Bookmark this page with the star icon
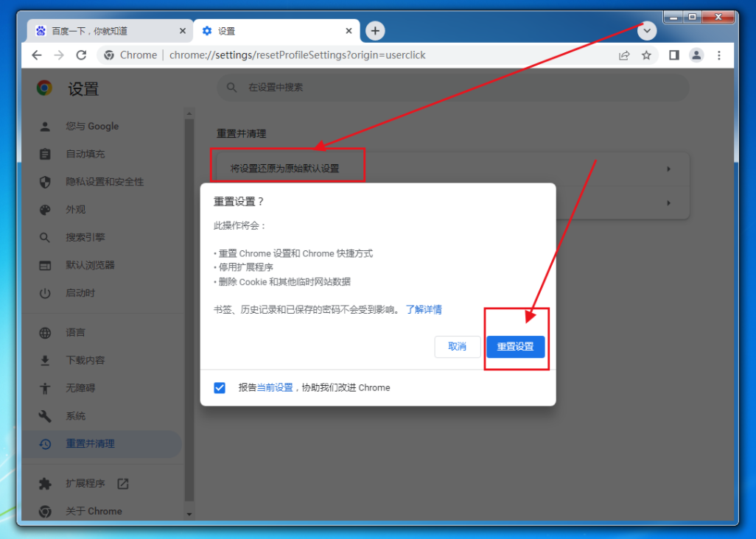The image size is (756, 539). point(646,55)
